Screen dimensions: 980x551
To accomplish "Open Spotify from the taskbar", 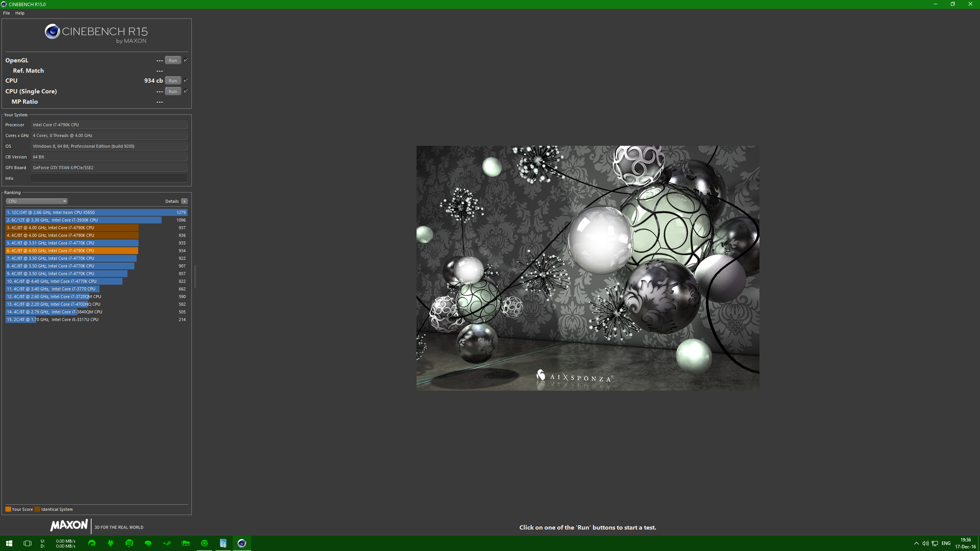I will click(x=129, y=543).
